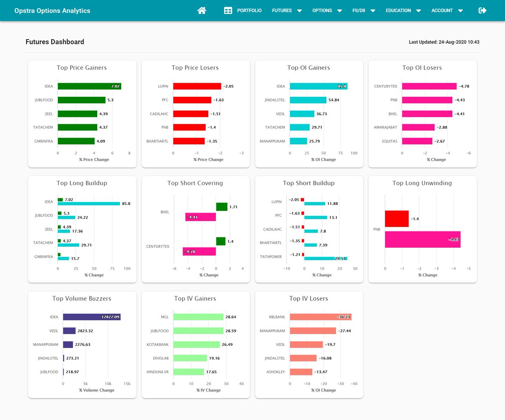Open the EDUCATION dropdown
This screenshot has width=505, height=420.
(403, 11)
